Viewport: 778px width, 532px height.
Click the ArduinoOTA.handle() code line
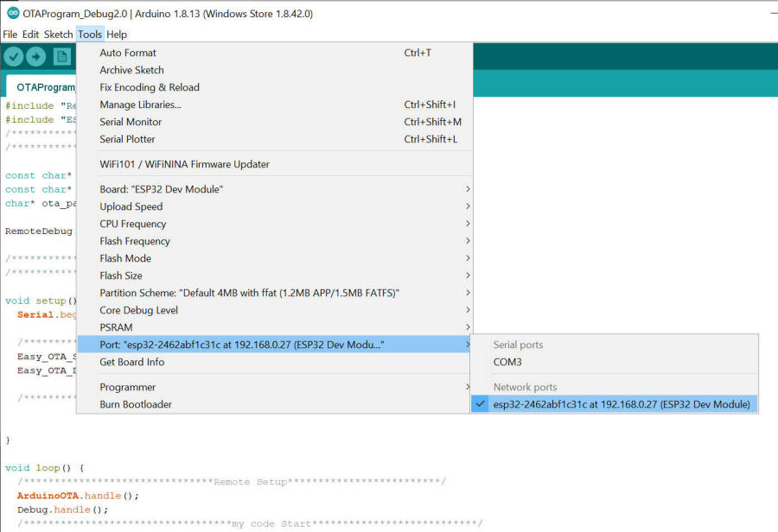point(78,496)
